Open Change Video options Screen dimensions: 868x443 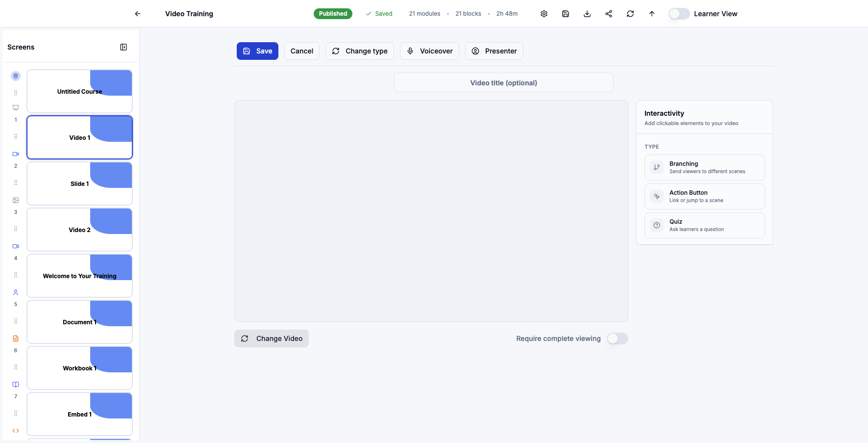271,338
